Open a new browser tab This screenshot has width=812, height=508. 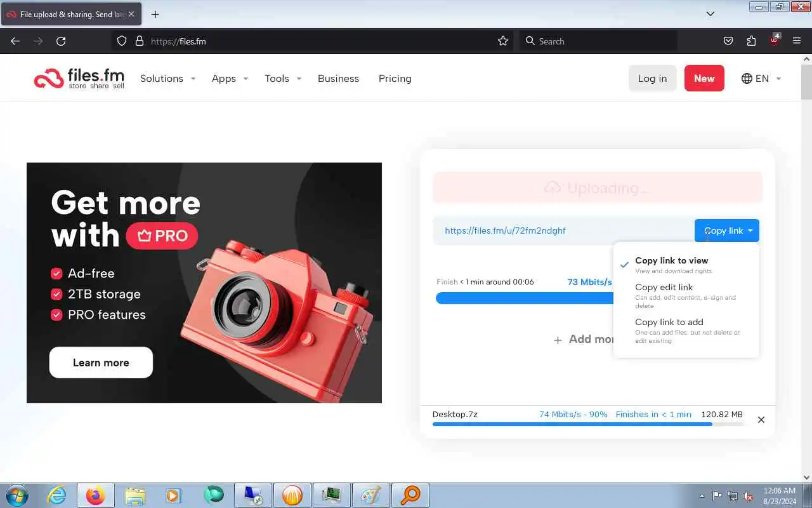coord(155,14)
